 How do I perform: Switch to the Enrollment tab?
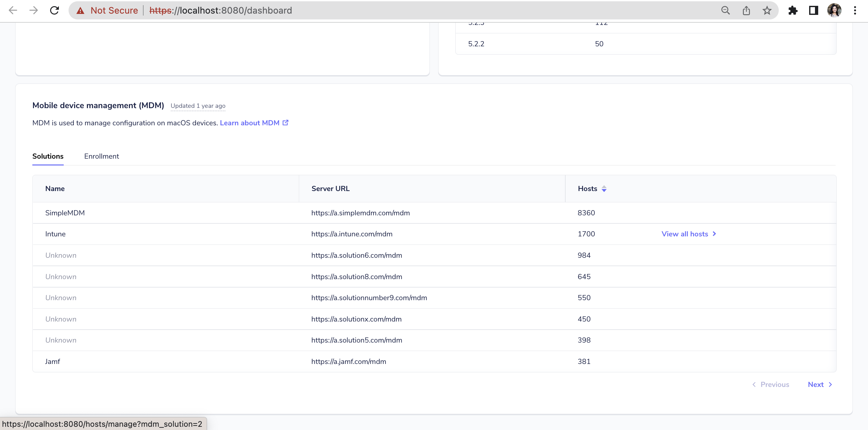(x=102, y=156)
